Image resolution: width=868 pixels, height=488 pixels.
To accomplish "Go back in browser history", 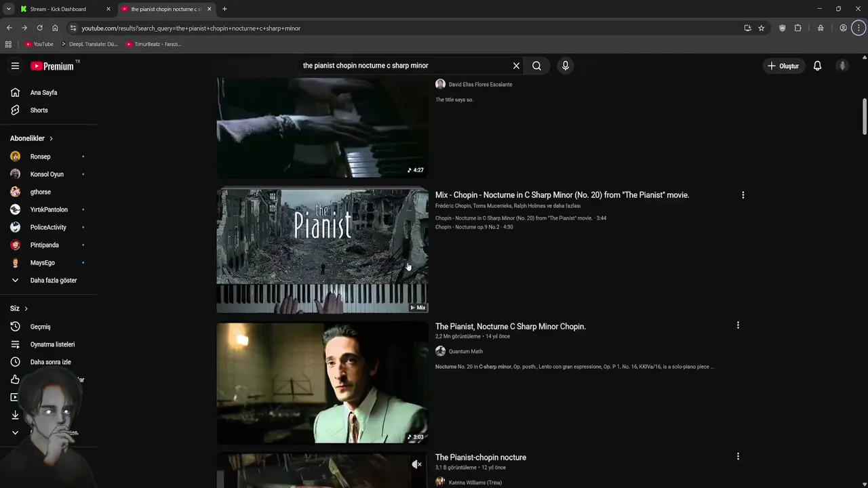I will click(9, 28).
